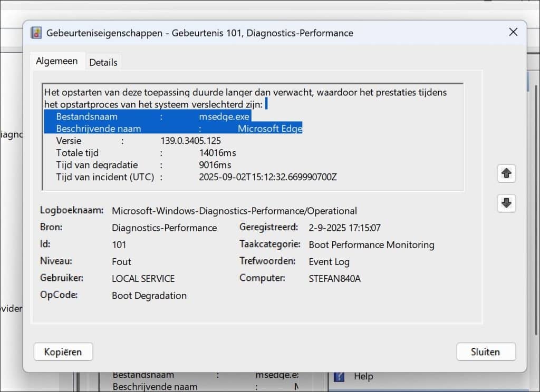Click the Microsoft Edge descriptive name
This screenshot has height=392, width=540.
(x=269, y=129)
